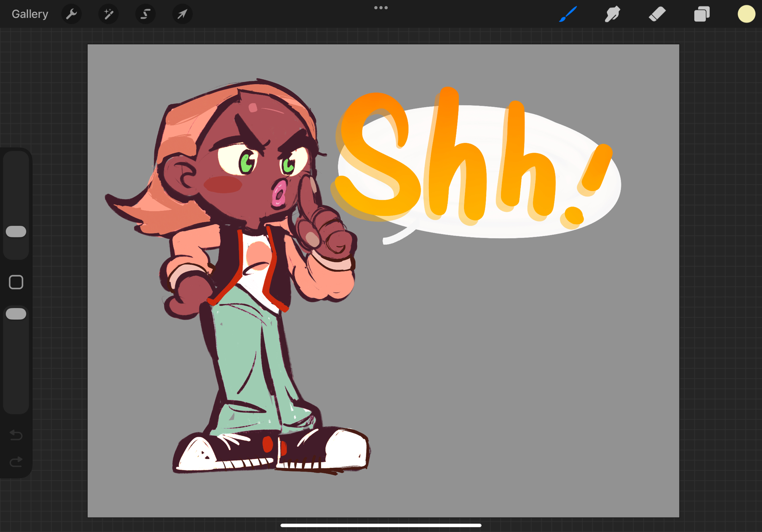
Task: Click the brush opacity slider handle
Action: click(x=16, y=314)
